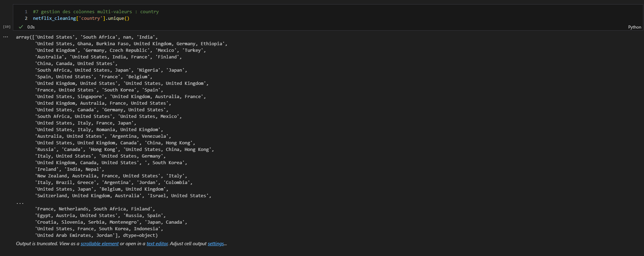
Task: Click the 0.0s execution time indicator
Action: pos(31,27)
